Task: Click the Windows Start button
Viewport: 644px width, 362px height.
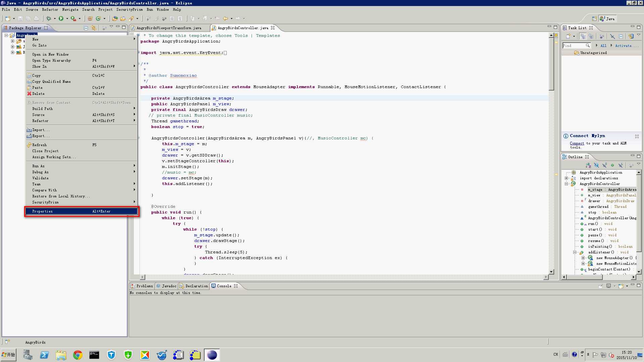Action: (x=8, y=355)
